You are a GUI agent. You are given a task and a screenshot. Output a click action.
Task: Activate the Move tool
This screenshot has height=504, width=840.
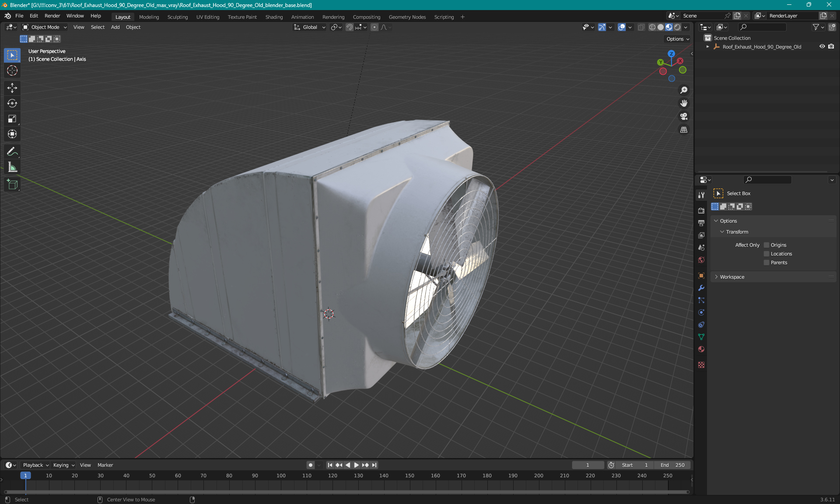pyautogui.click(x=12, y=88)
